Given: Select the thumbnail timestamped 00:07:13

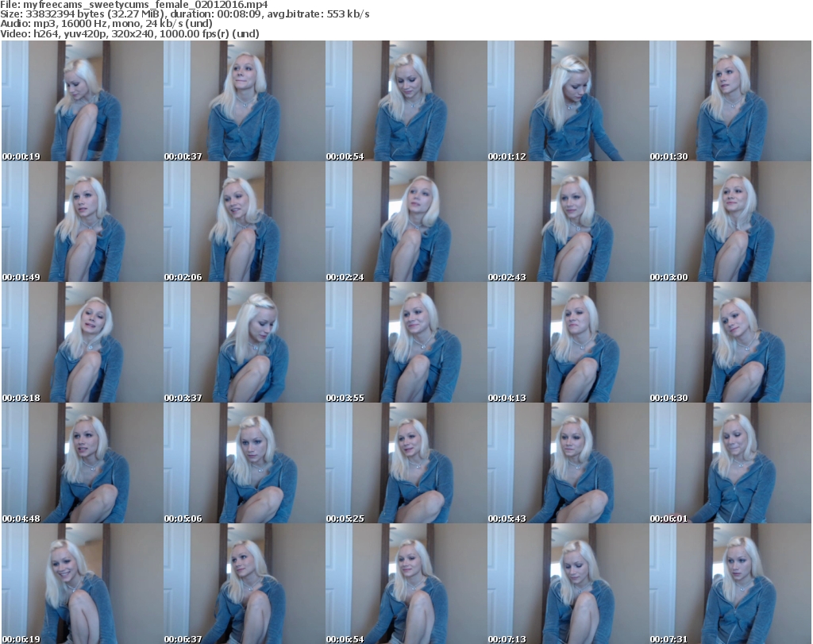Looking at the screenshot, I should point(568,584).
